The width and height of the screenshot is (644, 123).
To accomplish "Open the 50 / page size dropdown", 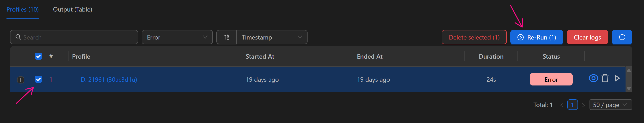I will coord(610,105).
